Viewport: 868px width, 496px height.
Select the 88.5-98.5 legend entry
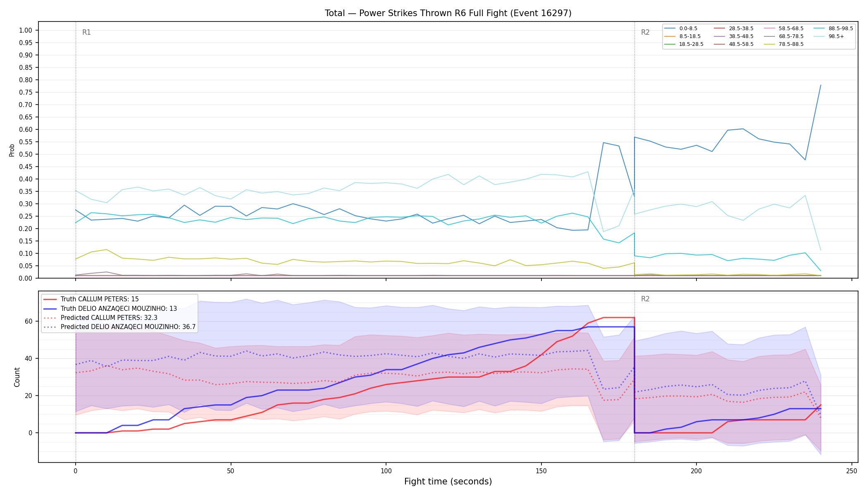click(x=834, y=29)
